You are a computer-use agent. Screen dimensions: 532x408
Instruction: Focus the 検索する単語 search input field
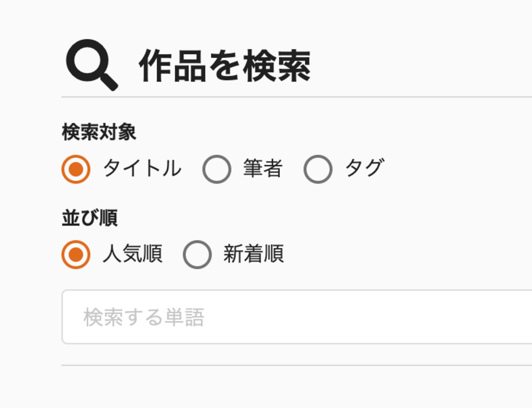click(x=297, y=317)
